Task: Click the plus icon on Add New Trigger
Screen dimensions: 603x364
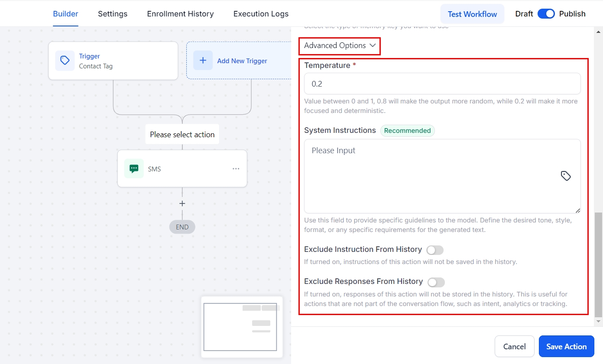Action: [203, 61]
